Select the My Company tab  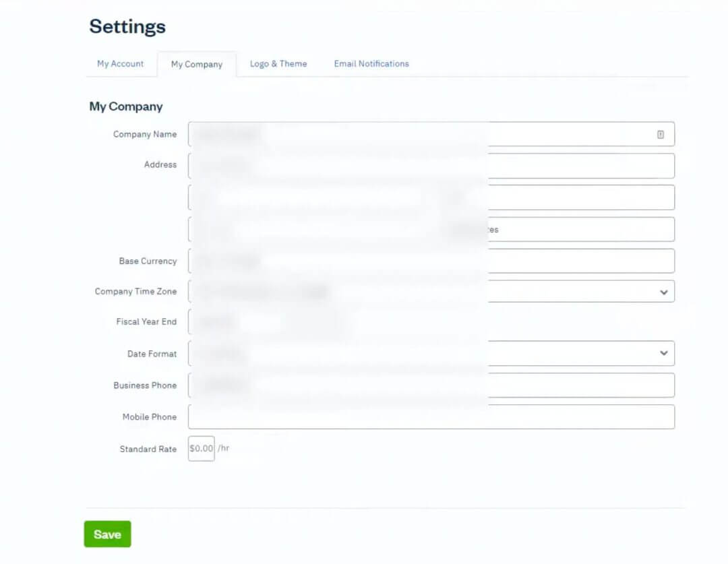coord(197,63)
